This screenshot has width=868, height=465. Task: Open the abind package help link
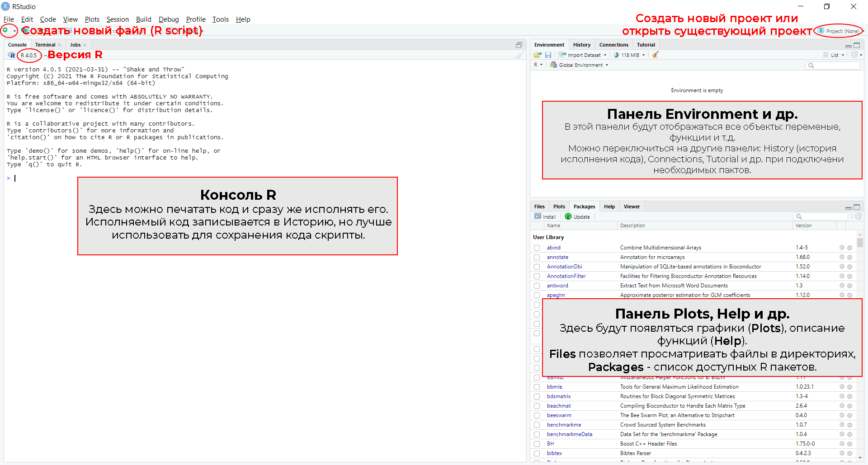click(x=553, y=248)
